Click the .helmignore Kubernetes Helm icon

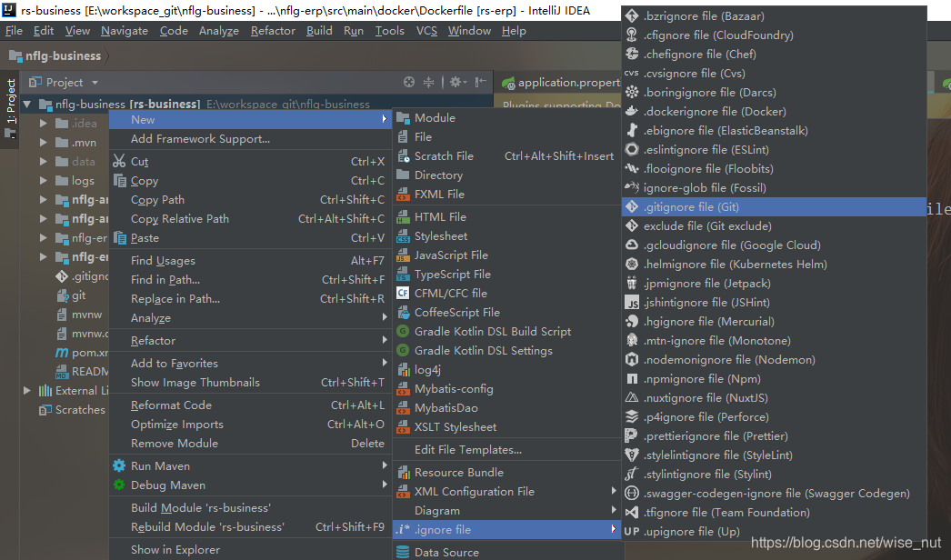[x=632, y=264]
